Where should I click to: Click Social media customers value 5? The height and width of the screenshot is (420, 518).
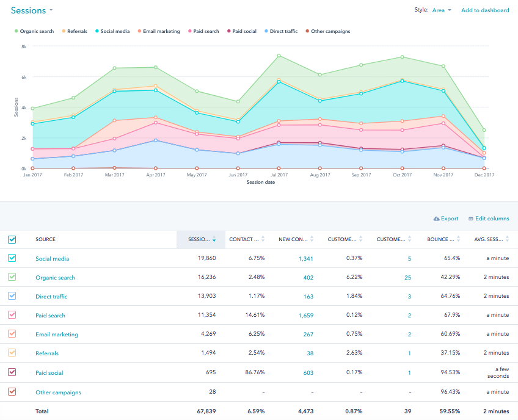pos(410,259)
